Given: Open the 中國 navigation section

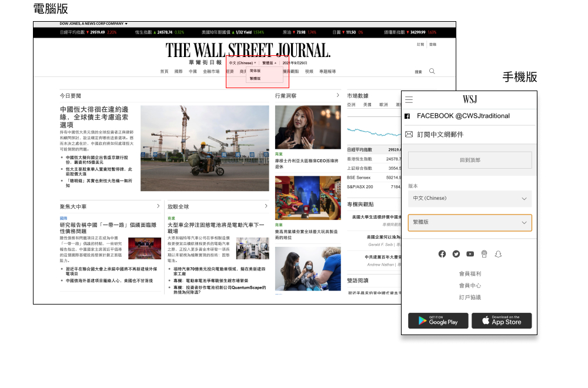Looking at the screenshot, I should (193, 72).
